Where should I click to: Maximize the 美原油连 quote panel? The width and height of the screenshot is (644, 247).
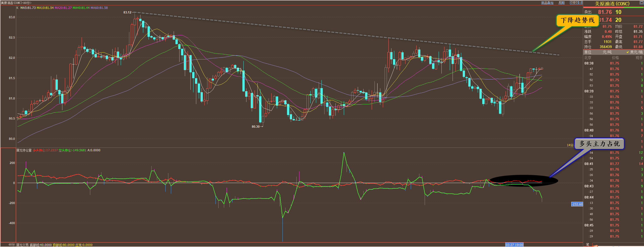[x=642, y=3]
